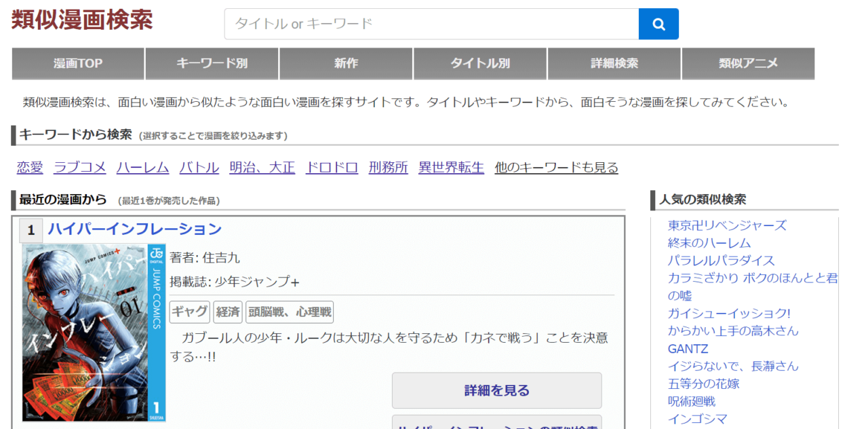The image size is (868, 429).
Task: Open the キーワード別 navigation tab
Action: click(x=212, y=64)
